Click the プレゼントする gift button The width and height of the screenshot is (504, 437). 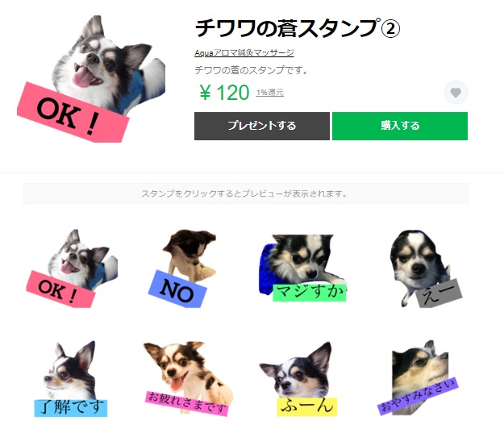(x=262, y=126)
